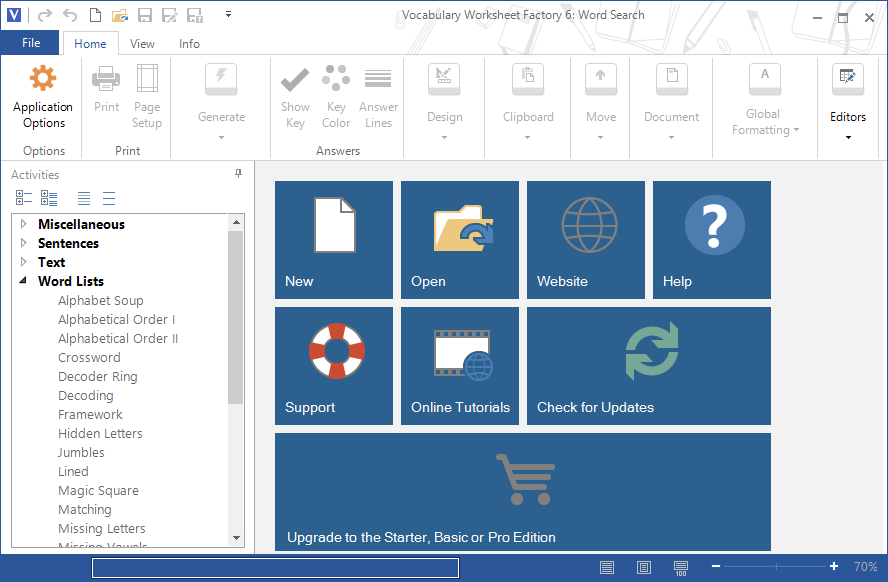
Task: Select the Jumbles activity
Action: [x=82, y=452]
